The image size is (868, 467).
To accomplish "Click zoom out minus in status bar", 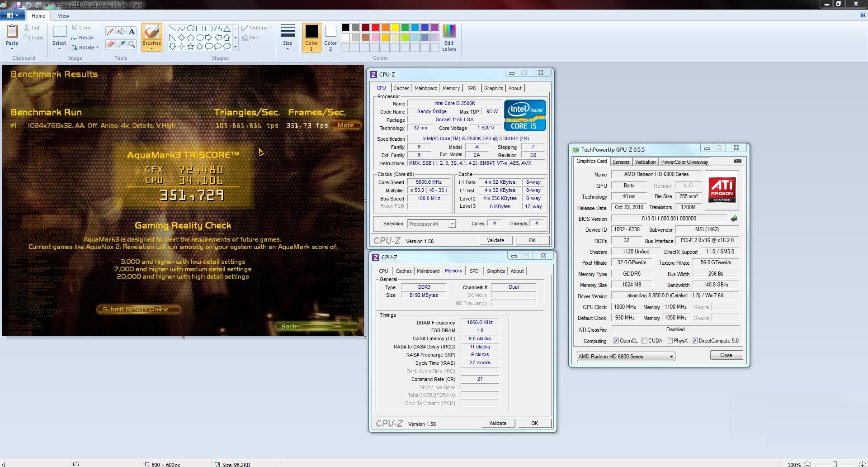I will (807, 464).
